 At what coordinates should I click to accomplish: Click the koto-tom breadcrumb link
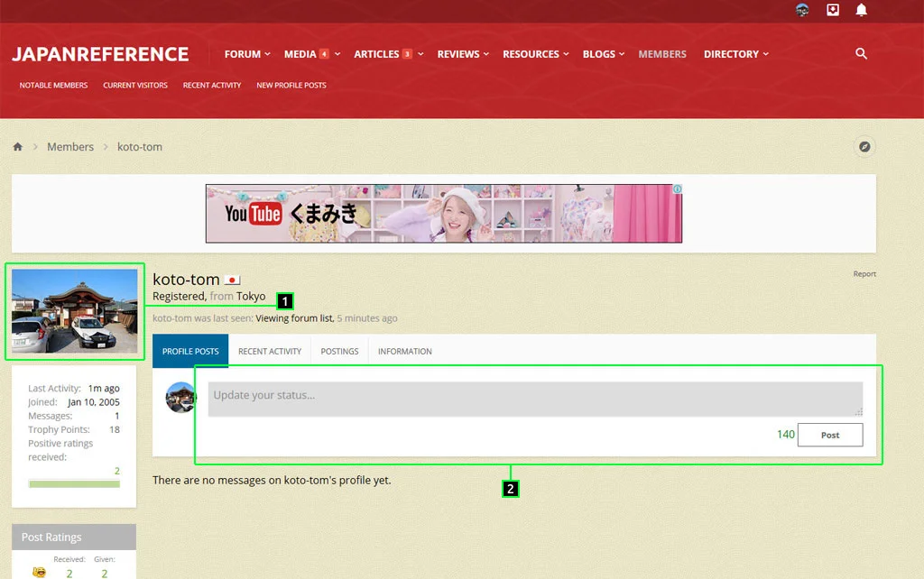coord(140,147)
